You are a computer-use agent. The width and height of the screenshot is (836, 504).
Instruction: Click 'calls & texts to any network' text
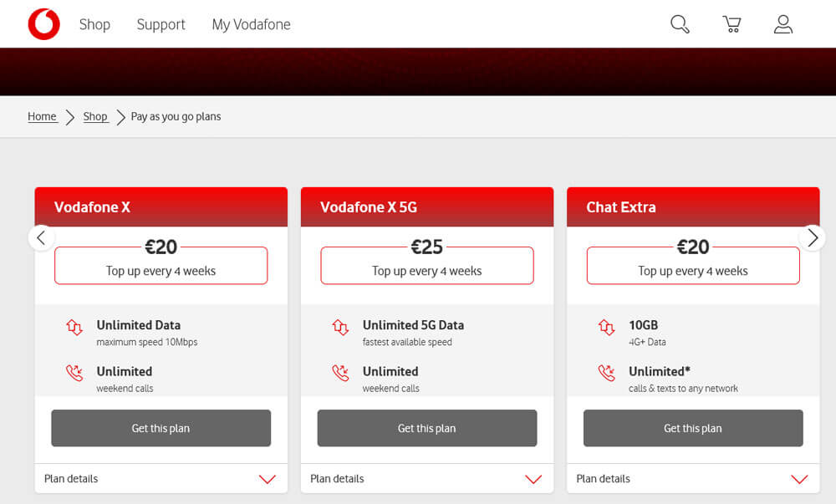click(684, 389)
